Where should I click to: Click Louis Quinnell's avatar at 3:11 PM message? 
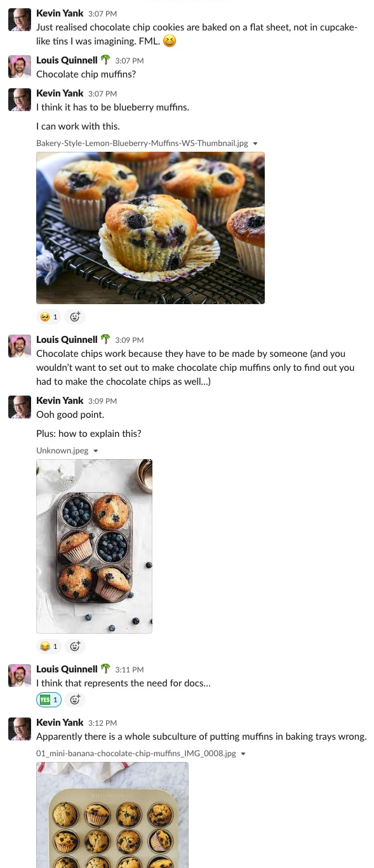point(20,676)
